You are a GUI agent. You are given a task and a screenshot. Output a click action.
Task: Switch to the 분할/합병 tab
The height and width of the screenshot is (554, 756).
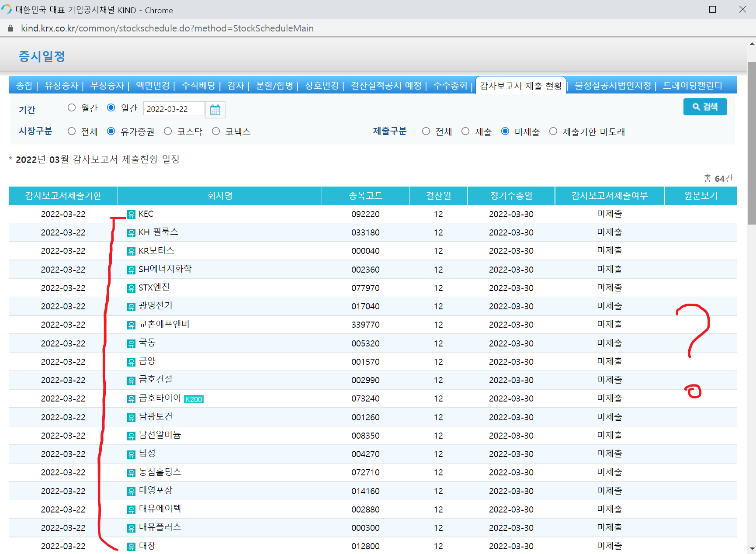pyautogui.click(x=274, y=86)
